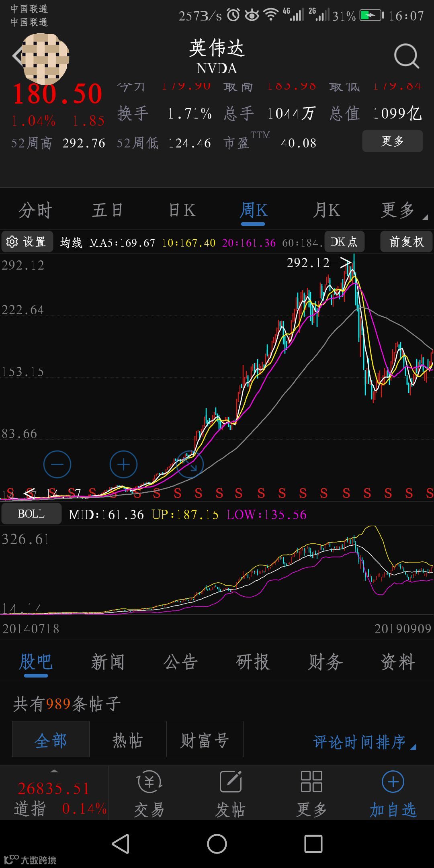Filter posts by 财富号
This screenshot has height=868, width=434.
205,739
